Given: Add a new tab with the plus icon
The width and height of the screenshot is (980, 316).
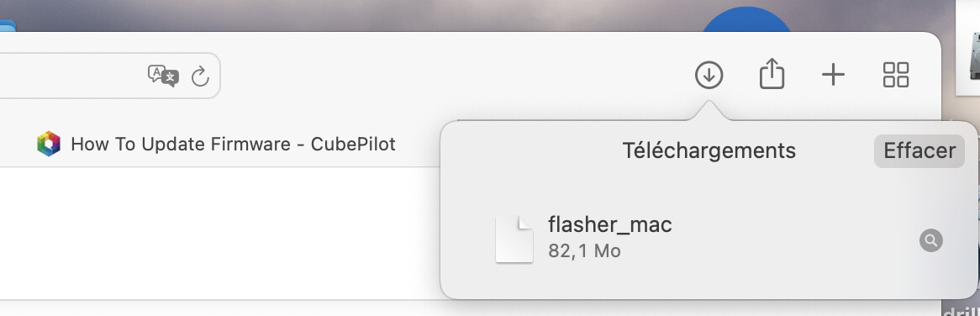Looking at the screenshot, I should pos(833,75).
